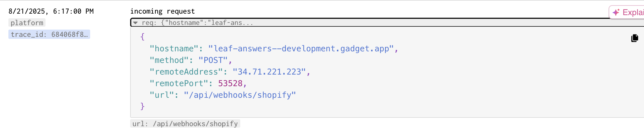Click the closing brace of the JSON
644x134 pixels.
tap(142, 106)
